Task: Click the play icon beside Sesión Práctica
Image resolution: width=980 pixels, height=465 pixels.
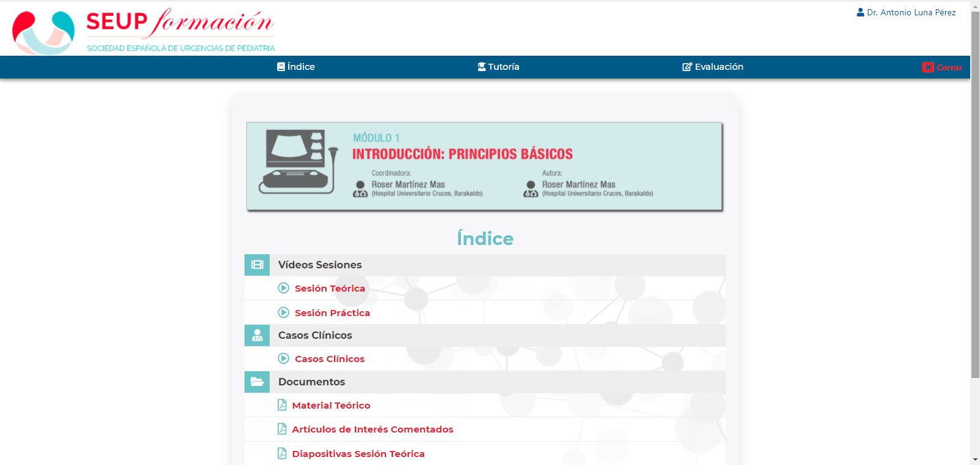Action: pos(283,312)
